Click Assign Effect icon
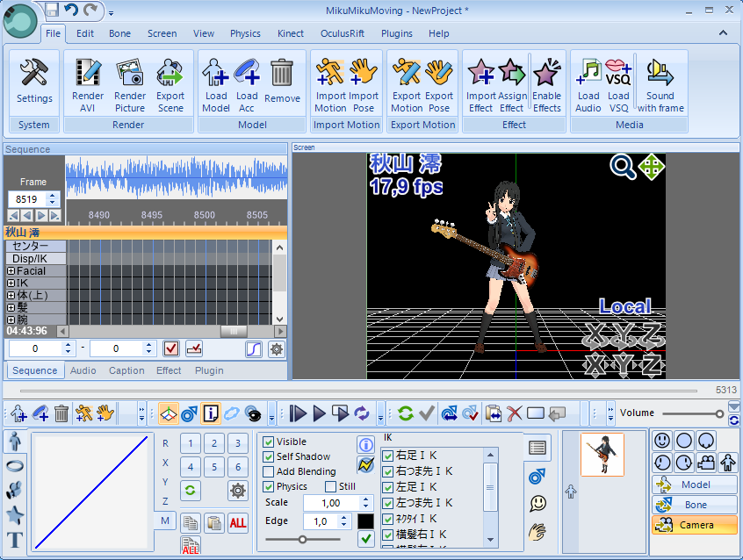 click(512, 72)
